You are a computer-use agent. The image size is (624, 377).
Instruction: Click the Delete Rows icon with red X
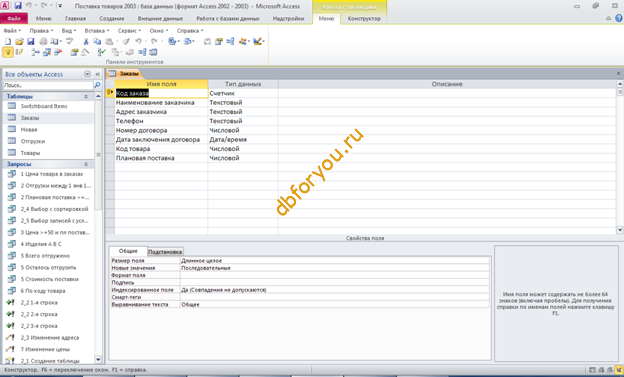point(58,52)
